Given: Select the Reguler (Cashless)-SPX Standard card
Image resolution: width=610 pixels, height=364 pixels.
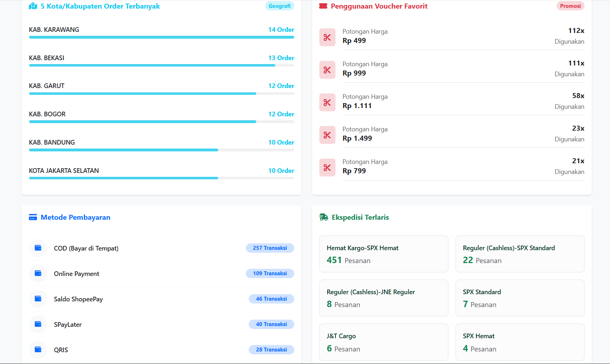Looking at the screenshot, I should pyautogui.click(x=520, y=254).
